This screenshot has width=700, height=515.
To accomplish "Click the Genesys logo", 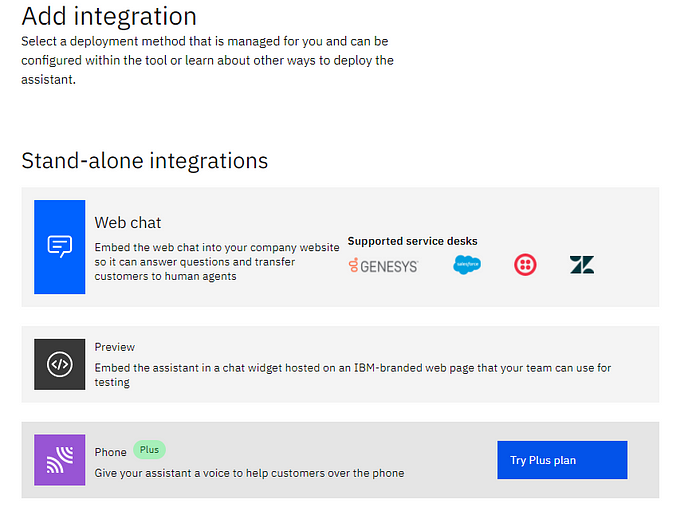I will 383,266.
